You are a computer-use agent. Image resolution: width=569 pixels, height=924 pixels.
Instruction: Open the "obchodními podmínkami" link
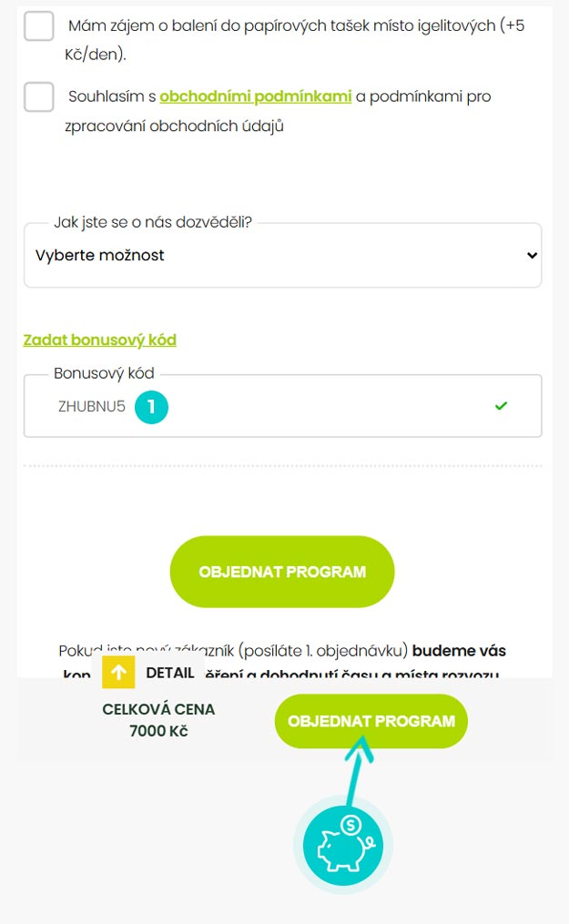tap(255, 96)
